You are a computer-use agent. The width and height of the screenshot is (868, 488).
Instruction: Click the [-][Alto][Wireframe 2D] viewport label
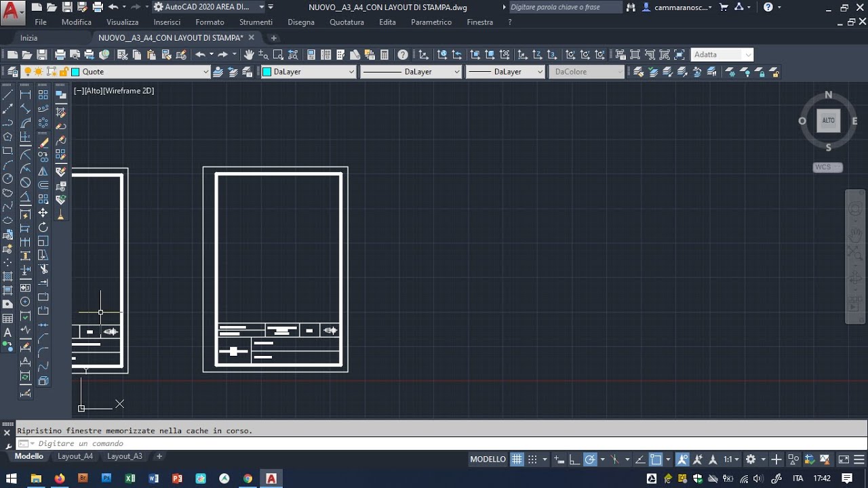coord(114,91)
